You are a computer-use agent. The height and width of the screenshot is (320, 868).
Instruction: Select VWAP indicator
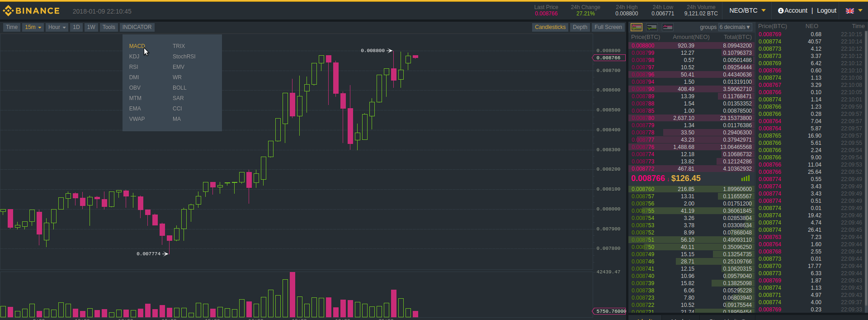pos(137,119)
